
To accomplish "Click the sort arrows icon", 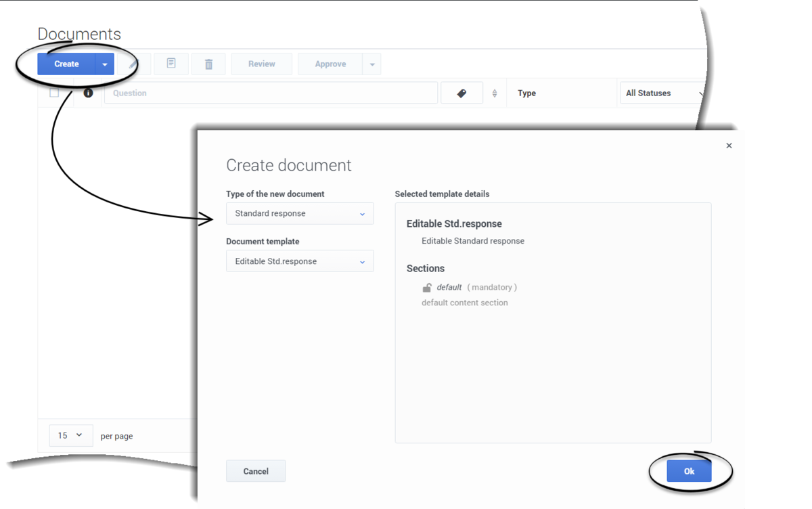I will click(495, 93).
